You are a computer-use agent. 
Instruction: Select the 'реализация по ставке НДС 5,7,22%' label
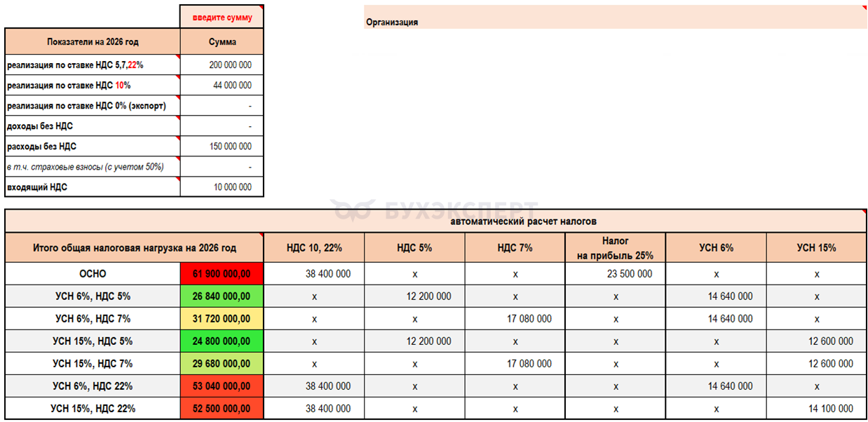(93, 65)
